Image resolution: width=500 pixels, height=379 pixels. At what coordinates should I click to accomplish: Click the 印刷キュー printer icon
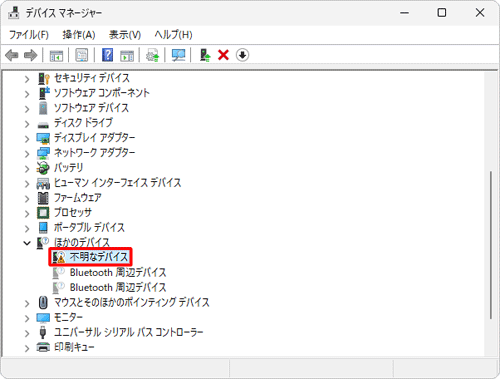(43, 347)
